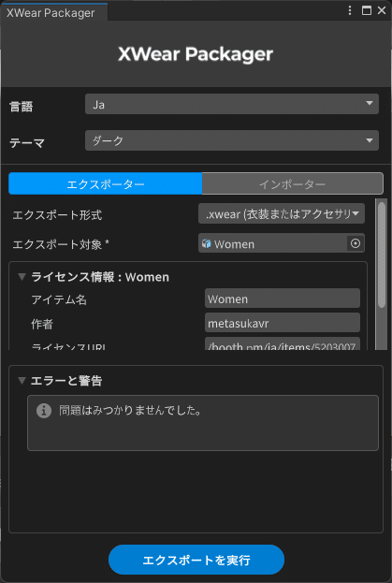Click the prefab cube icon next to Women
392x583 pixels.
tap(206, 243)
